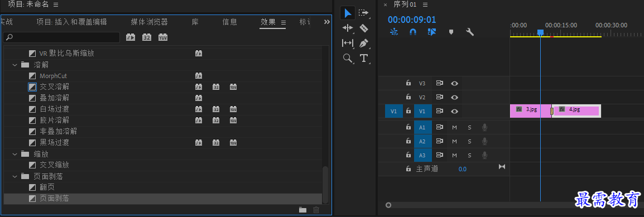Switch to 项目: 插入和覆盖编辑 tab
Screen dimensions: 644x217
(72, 22)
